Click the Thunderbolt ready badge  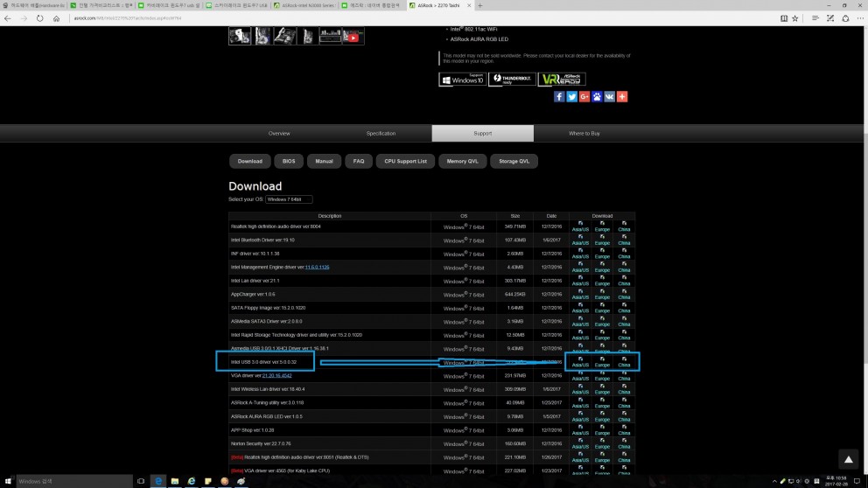(x=512, y=79)
